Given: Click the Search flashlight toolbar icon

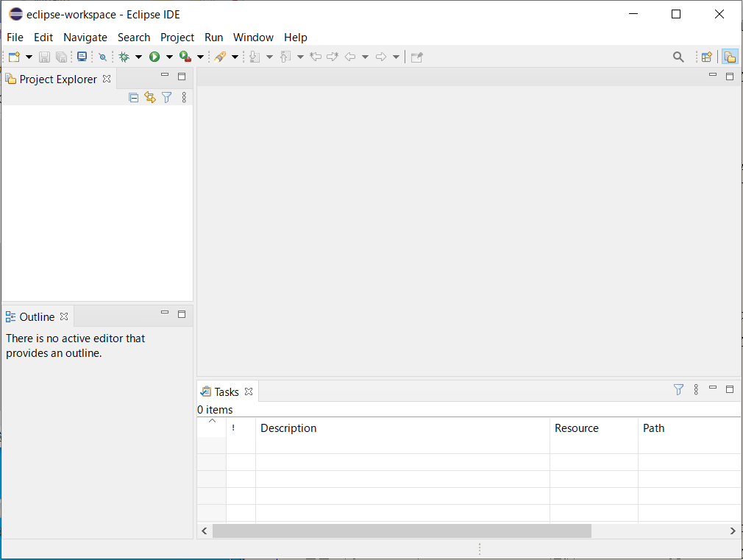Looking at the screenshot, I should (x=220, y=57).
